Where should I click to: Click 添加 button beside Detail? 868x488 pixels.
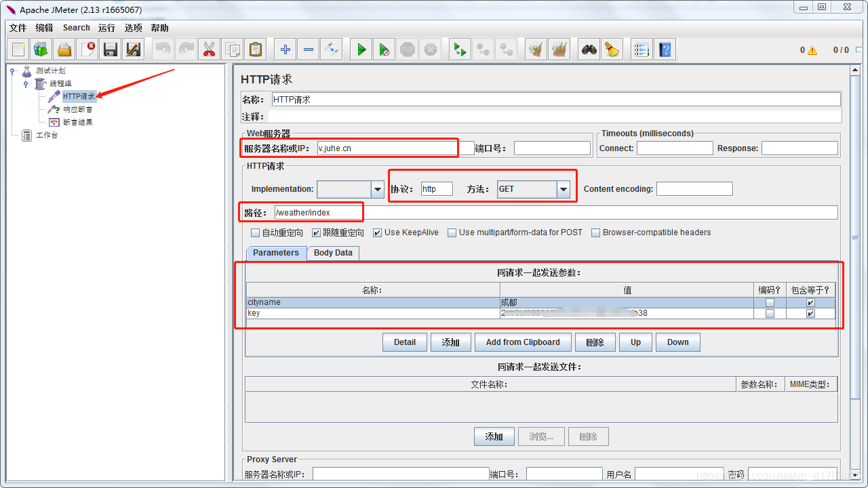[451, 342]
